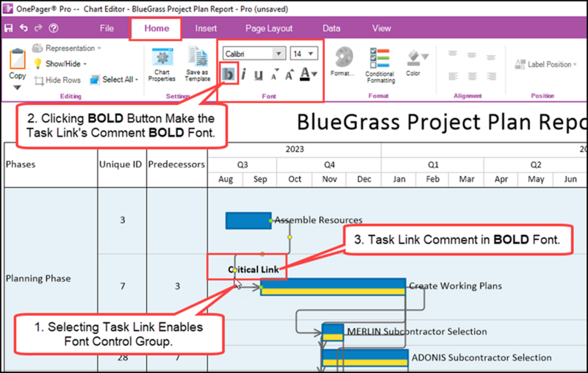
Task: Click the MERLIN Subcontractor Selection bar
Action: 333,333
